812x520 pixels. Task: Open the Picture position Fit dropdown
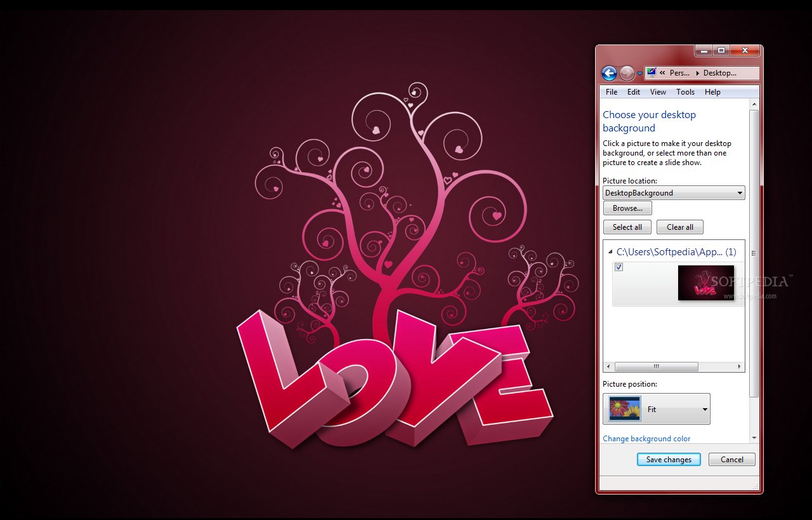coord(656,409)
